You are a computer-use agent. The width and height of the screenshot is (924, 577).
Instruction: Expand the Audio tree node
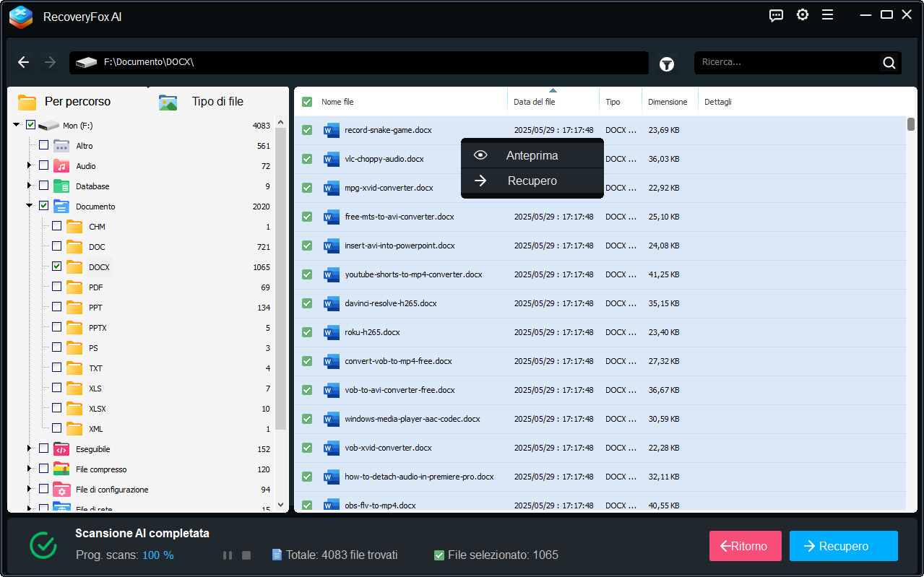[x=30, y=165]
